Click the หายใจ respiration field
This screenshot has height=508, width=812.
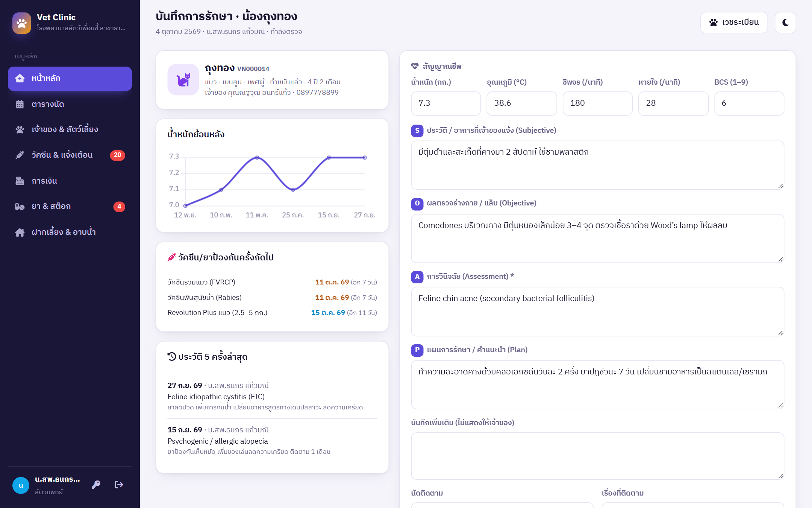(673, 103)
